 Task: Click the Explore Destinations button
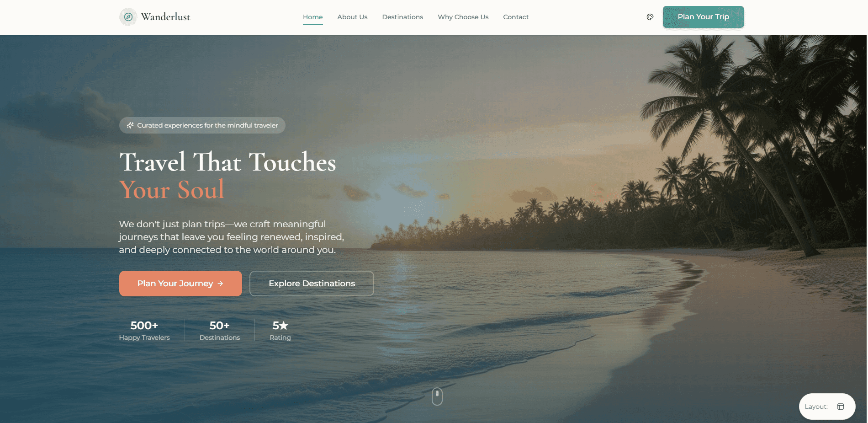pos(312,284)
